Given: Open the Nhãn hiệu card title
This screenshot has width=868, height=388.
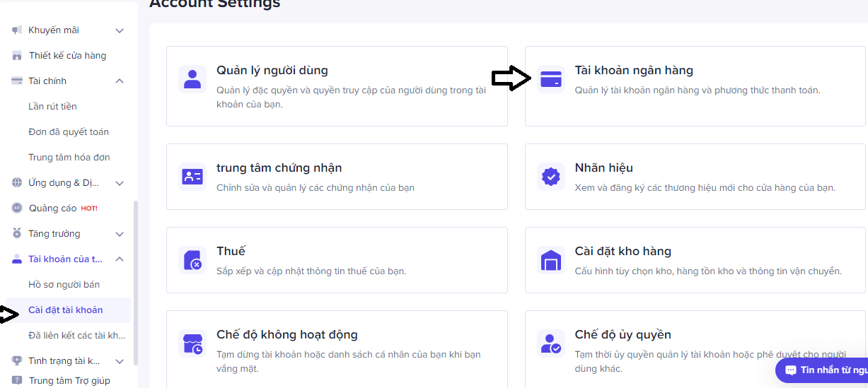Looking at the screenshot, I should tap(604, 168).
